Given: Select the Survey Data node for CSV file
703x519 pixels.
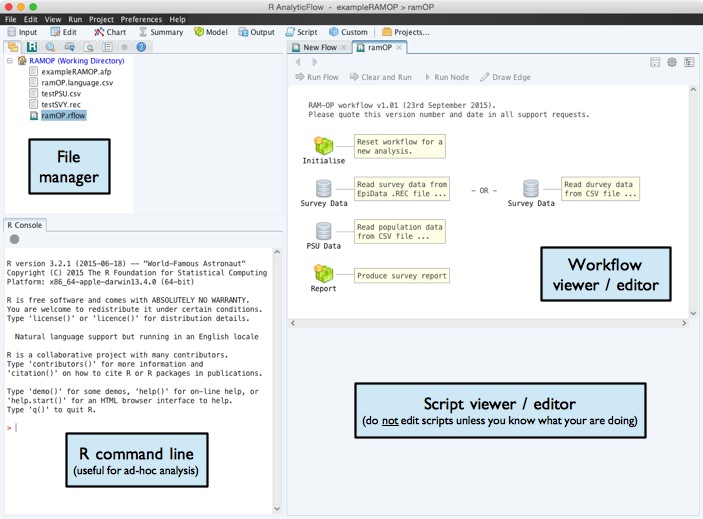Looking at the screenshot, I should tap(531, 193).
